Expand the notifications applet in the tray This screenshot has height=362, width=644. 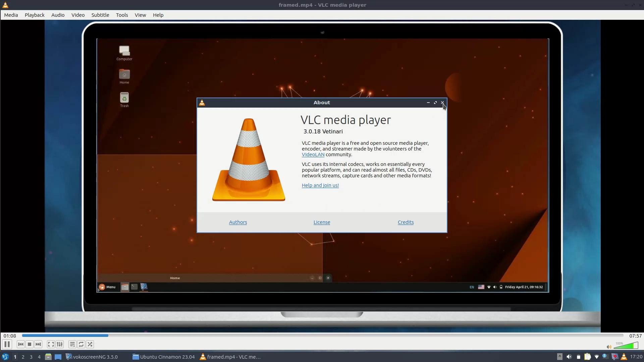(x=604, y=357)
